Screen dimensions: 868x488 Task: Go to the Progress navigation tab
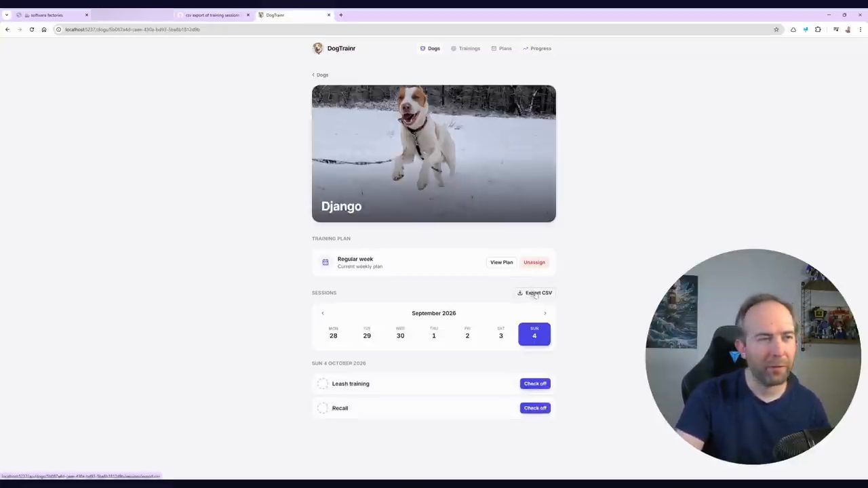(x=537, y=48)
